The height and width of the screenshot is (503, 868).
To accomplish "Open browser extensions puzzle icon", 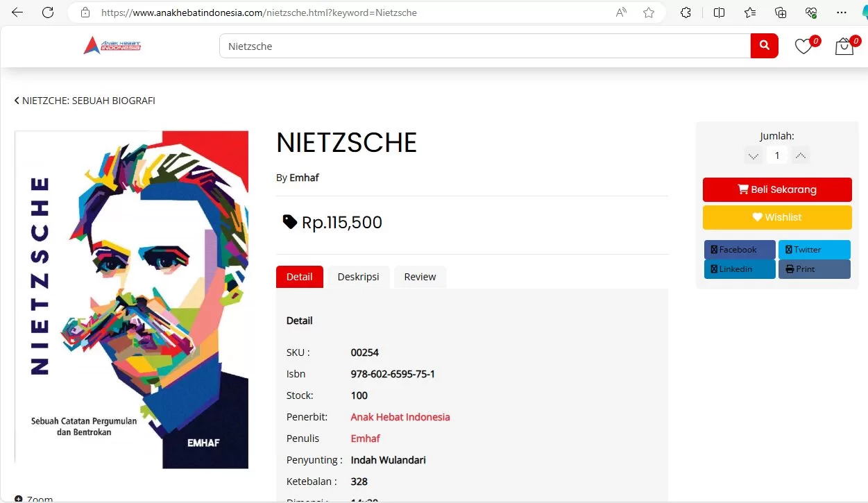I will 686,12.
